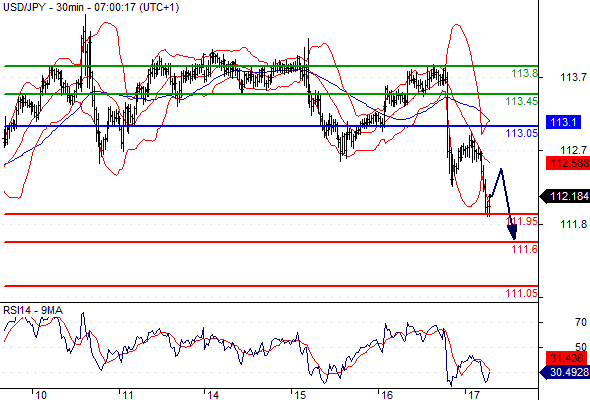This screenshot has width=590, height=400.
Task: Click the blue 113.1 price tag
Action: pyautogui.click(x=563, y=122)
